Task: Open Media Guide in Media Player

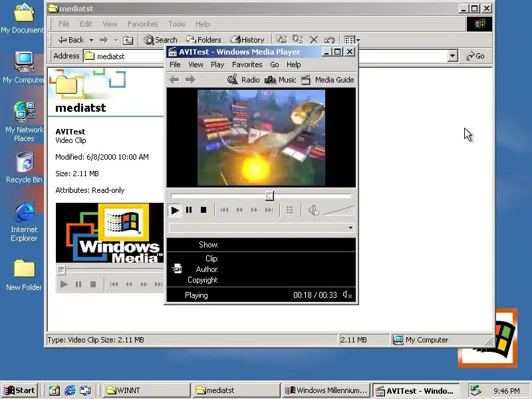Action: [328, 80]
